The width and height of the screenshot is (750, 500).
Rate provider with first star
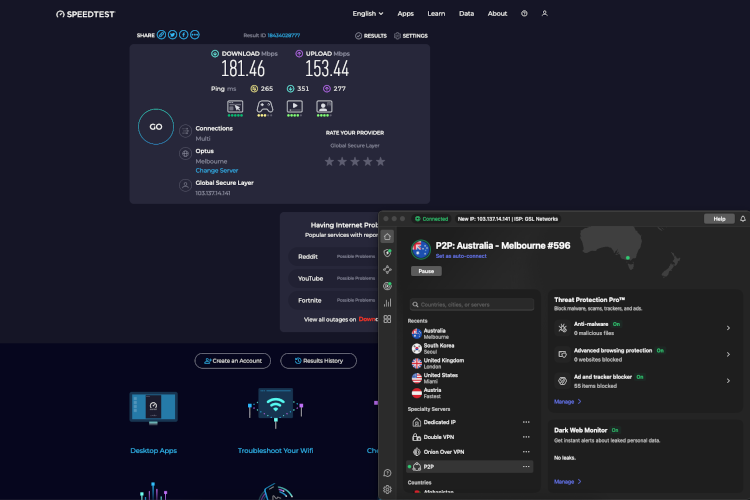[329, 162]
